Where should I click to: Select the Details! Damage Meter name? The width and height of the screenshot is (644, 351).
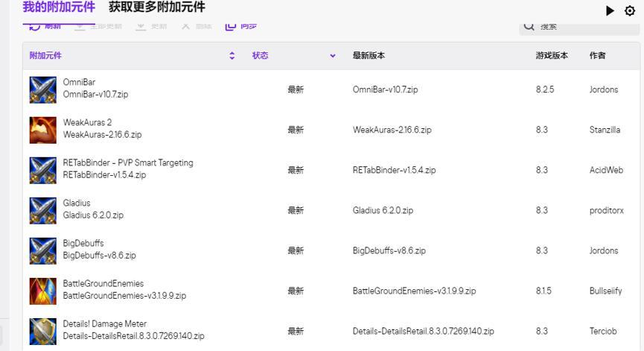pos(105,324)
